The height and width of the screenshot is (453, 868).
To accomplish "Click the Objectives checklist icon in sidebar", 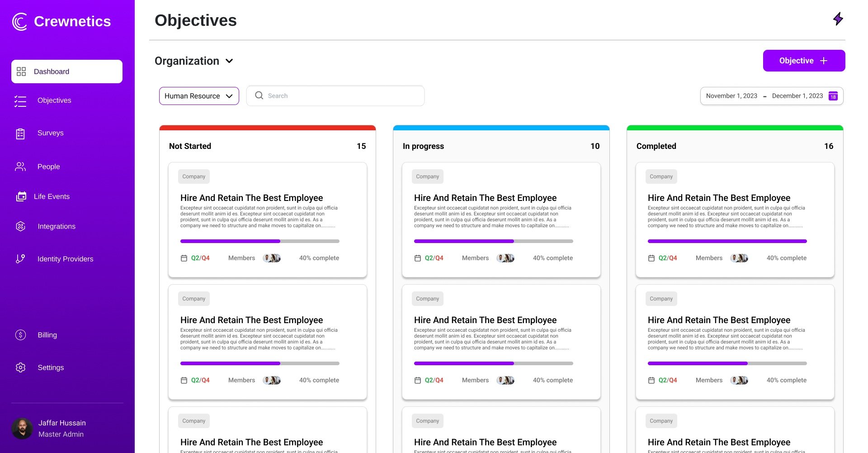I will [20, 101].
